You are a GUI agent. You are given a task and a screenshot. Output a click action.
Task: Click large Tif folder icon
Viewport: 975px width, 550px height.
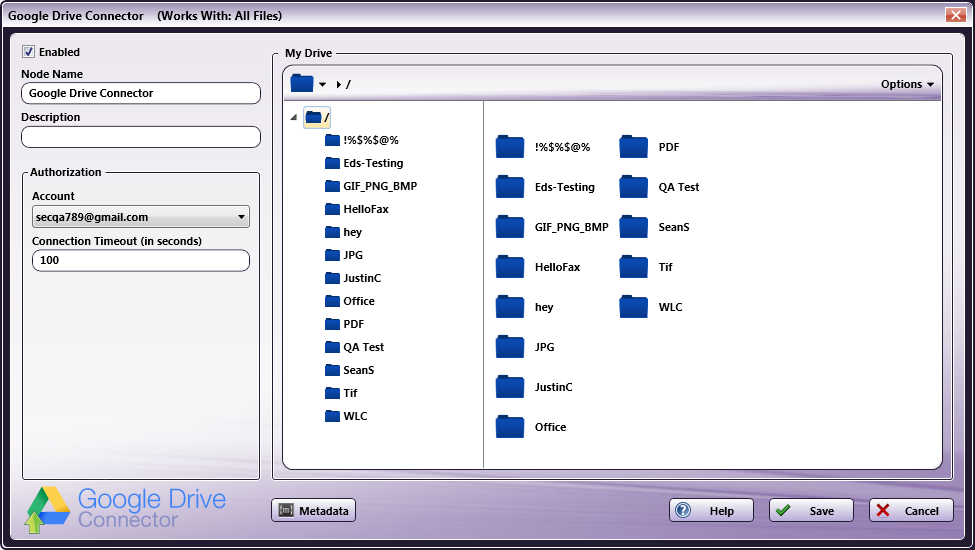[x=634, y=267]
